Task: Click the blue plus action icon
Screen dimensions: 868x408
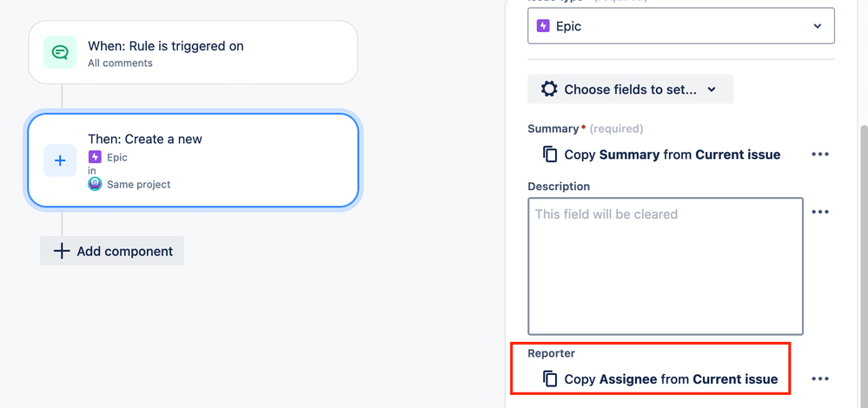Action: 60,161
